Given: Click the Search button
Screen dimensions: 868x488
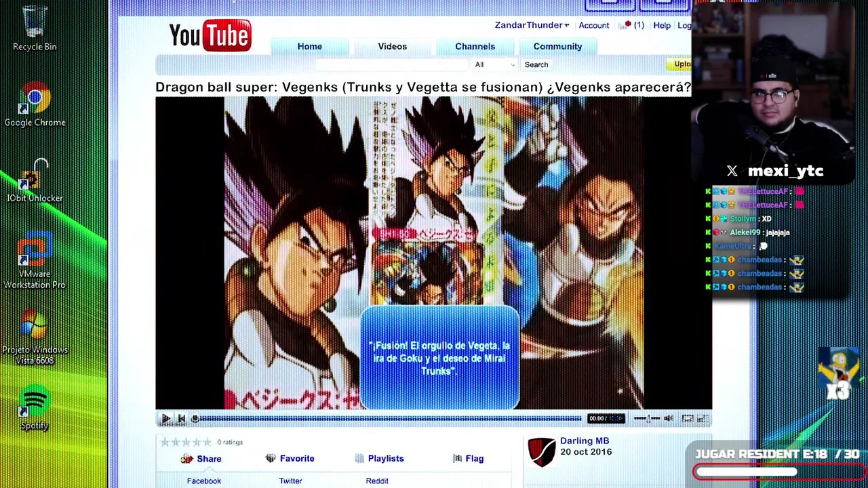Looking at the screenshot, I should [536, 65].
